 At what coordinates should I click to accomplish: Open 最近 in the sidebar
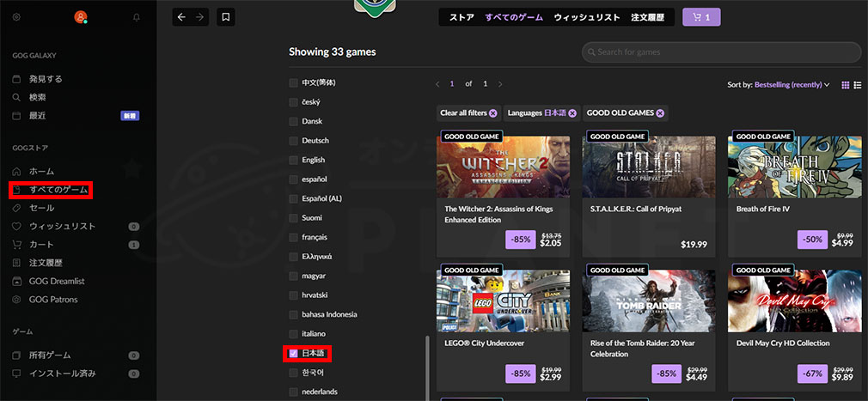pos(38,116)
